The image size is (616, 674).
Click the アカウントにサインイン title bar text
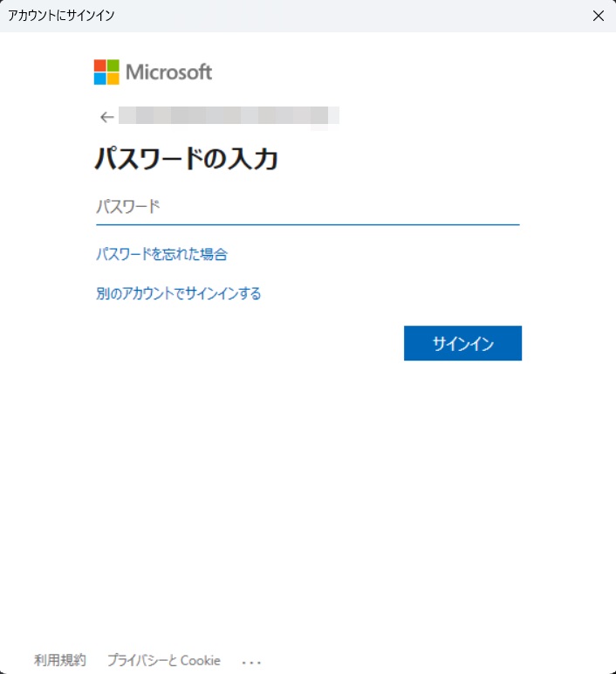(x=61, y=16)
